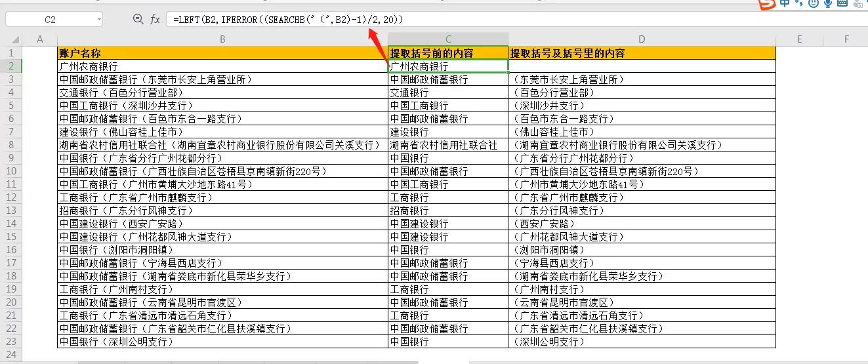Click cell D4 （百色分行营业部）
This screenshot has height=364, width=868.
tap(642, 92)
